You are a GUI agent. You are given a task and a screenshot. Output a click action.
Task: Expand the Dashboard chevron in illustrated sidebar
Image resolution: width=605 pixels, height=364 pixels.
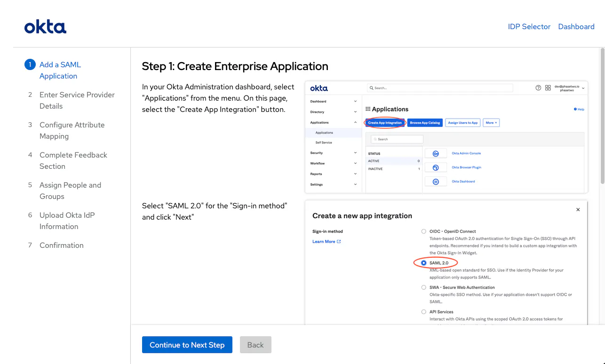(x=355, y=101)
